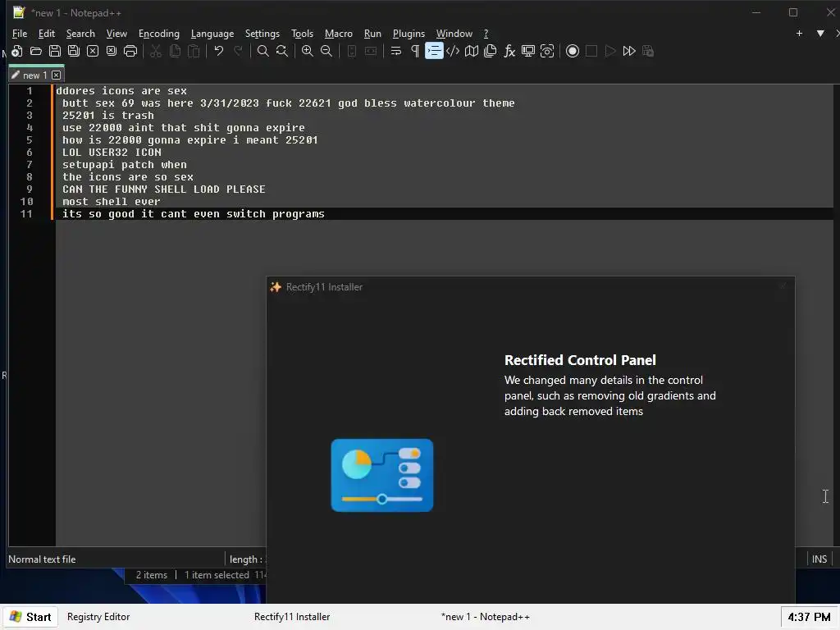Close the current document via toolbar icon
Viewport: 840px width, 630px height.
pyautogui.click(x=93, y=51)
